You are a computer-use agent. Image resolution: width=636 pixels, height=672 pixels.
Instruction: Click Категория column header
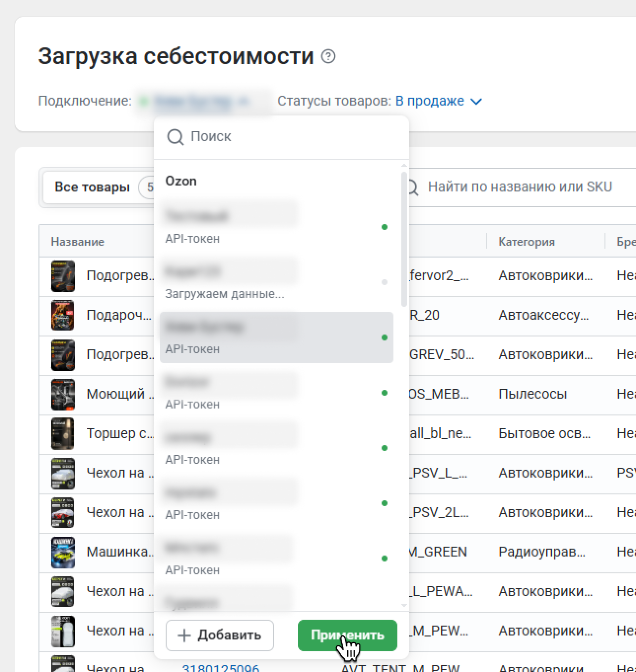527,242
